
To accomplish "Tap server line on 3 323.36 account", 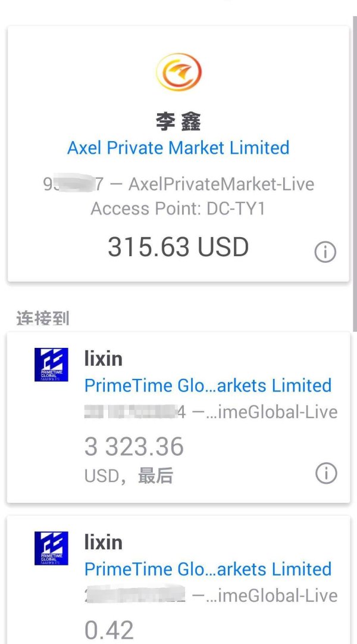I will [x=211, y=412].
